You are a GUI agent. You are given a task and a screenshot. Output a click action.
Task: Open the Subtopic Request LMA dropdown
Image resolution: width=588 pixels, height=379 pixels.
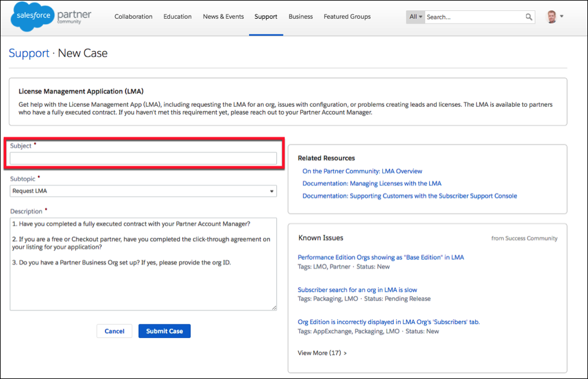point(144,191)
